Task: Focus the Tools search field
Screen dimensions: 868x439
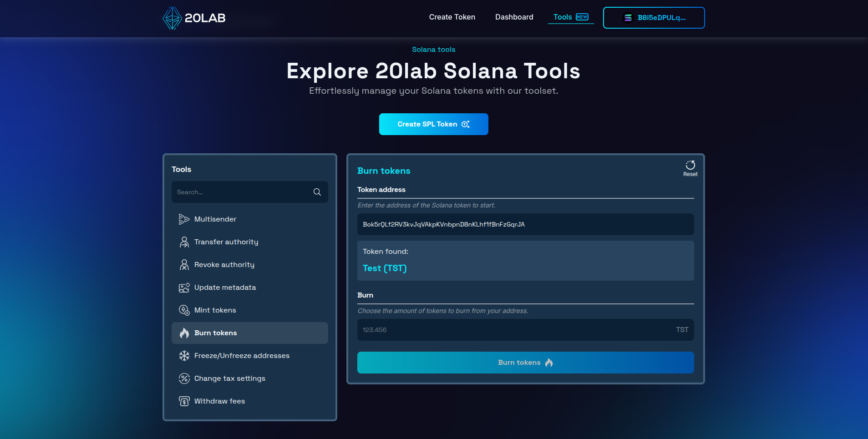Action: click(x=250, y=192)
